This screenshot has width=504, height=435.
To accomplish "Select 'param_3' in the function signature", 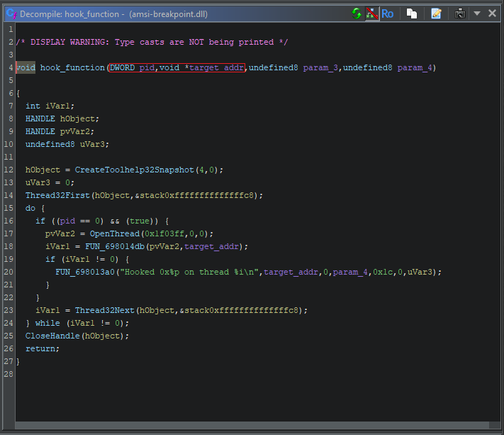I will (x=320, y=67).
